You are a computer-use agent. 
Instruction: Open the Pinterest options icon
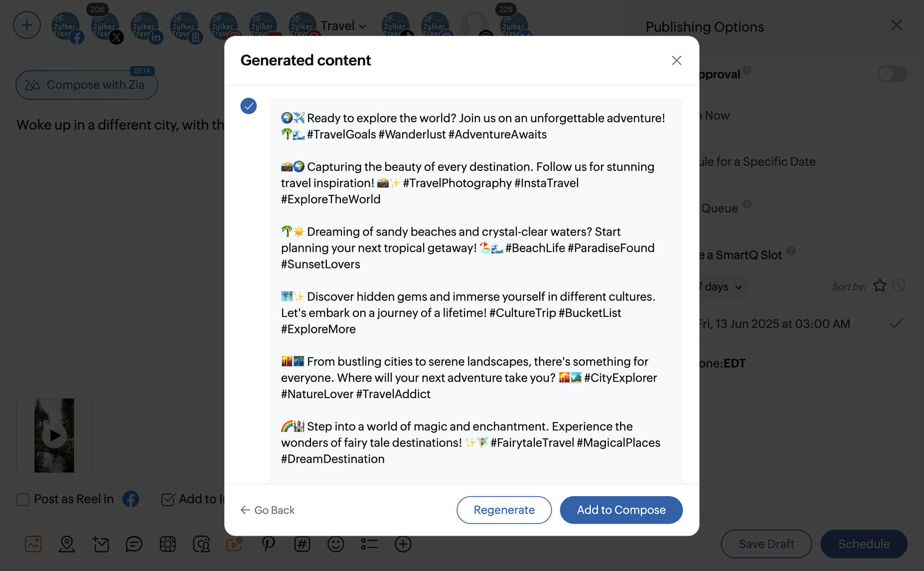coord(269,544)
